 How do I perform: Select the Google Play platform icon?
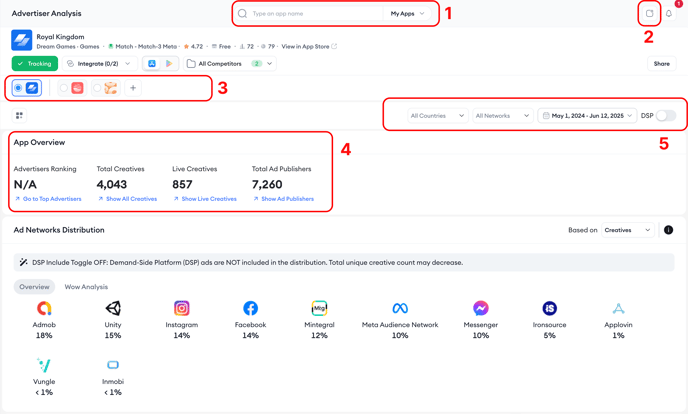169,64
